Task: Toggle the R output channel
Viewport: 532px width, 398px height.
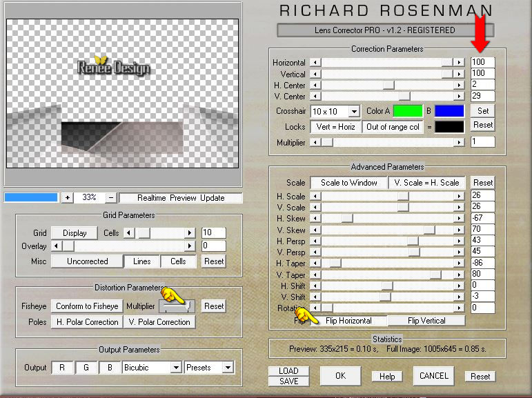Action: (62, 368)
